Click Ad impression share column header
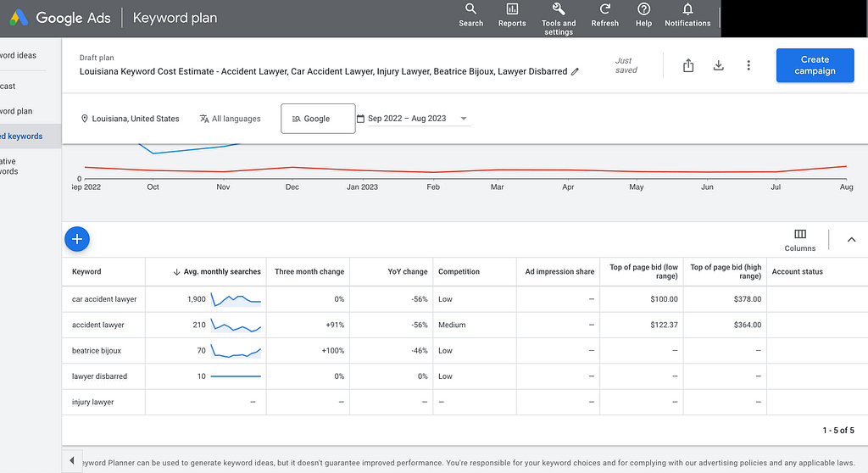 click(559, 271)
